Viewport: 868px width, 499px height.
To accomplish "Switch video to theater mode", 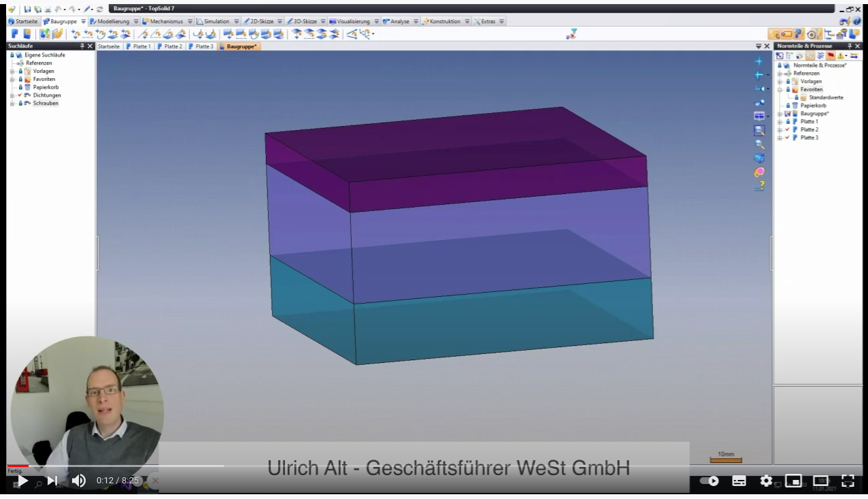I will (820, 481).
